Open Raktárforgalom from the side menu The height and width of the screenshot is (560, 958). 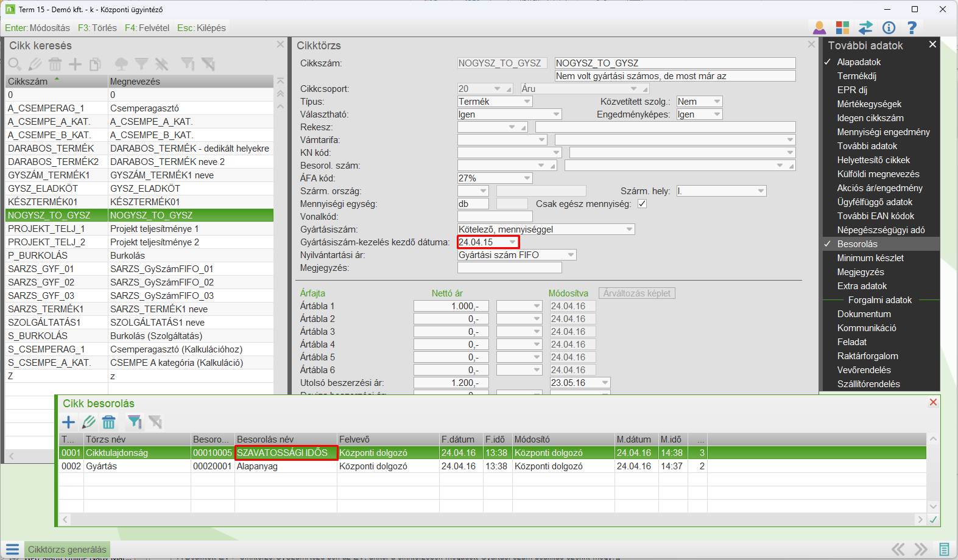pos(867,356)
